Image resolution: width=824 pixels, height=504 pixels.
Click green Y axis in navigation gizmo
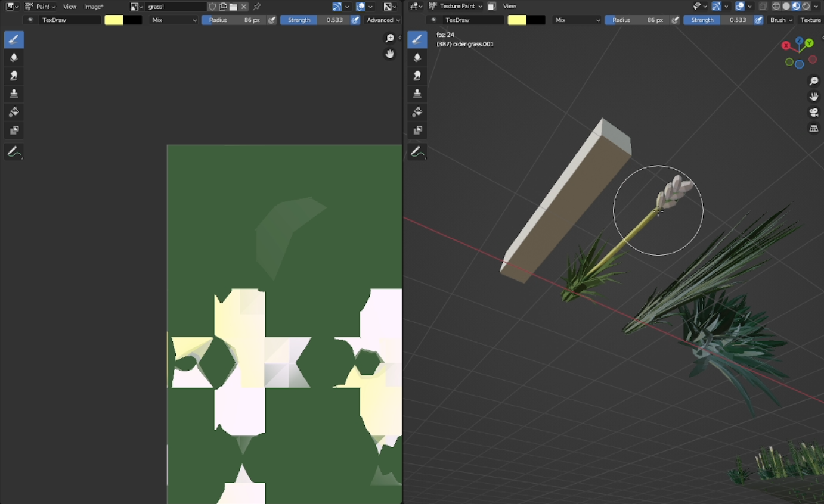click(809, 43)
